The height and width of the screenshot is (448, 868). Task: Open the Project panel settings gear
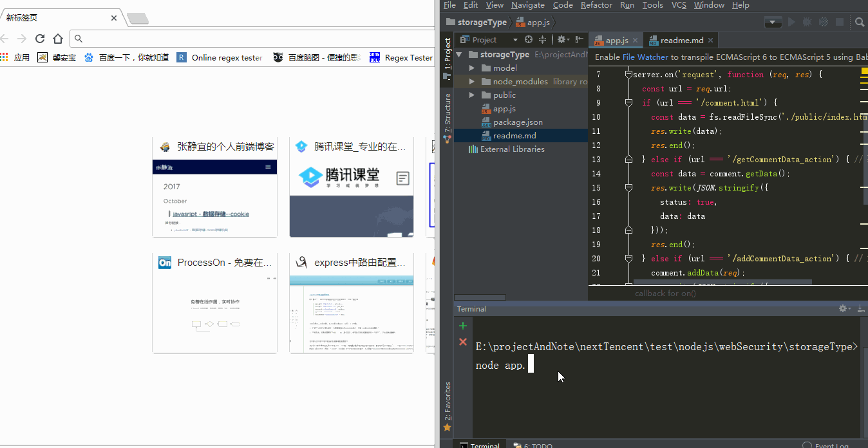[561, 40]
